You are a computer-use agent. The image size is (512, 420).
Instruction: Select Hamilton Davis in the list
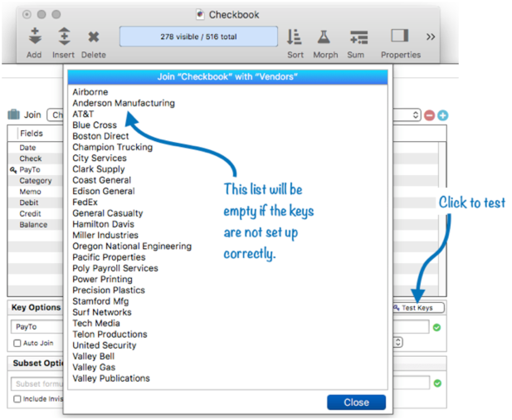click(103, 224)
